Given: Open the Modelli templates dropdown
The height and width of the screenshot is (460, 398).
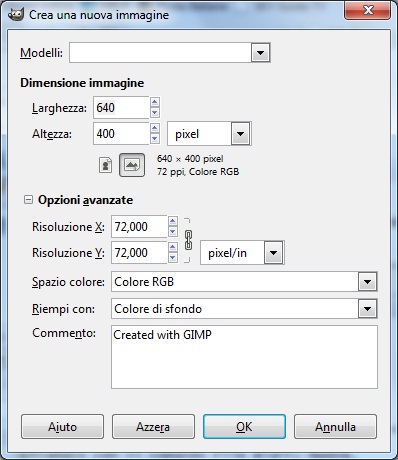Looking at the screenshot, I should [260, 53].
